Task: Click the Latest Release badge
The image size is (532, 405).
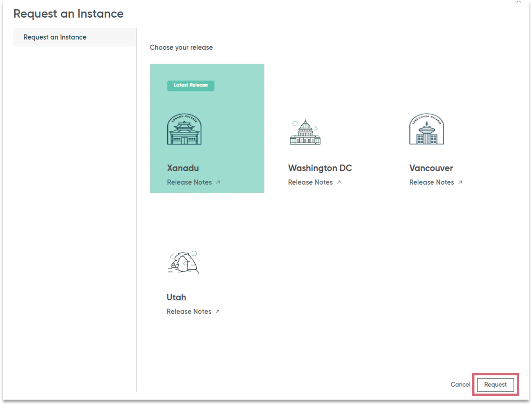Action: (x=190, y=85)
